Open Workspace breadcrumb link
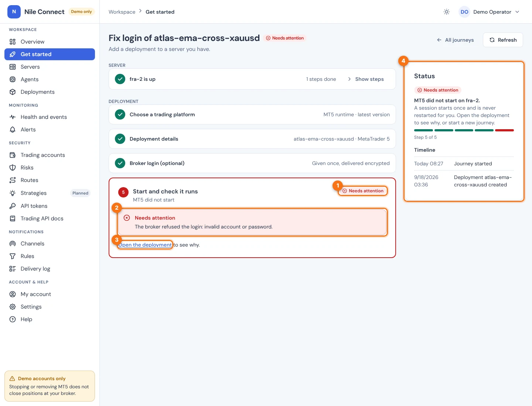The height and width of the screenshot is (406, 532). point(122,12)
